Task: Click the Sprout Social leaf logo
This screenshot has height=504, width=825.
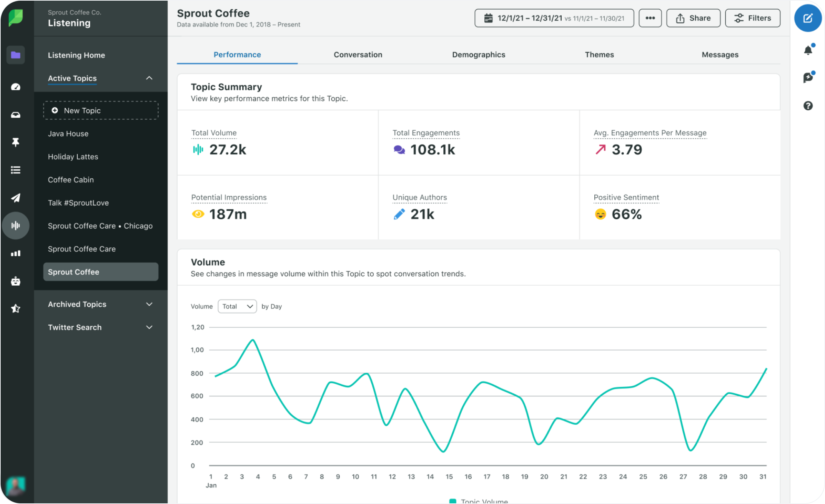Action: (x=16, y=18)
